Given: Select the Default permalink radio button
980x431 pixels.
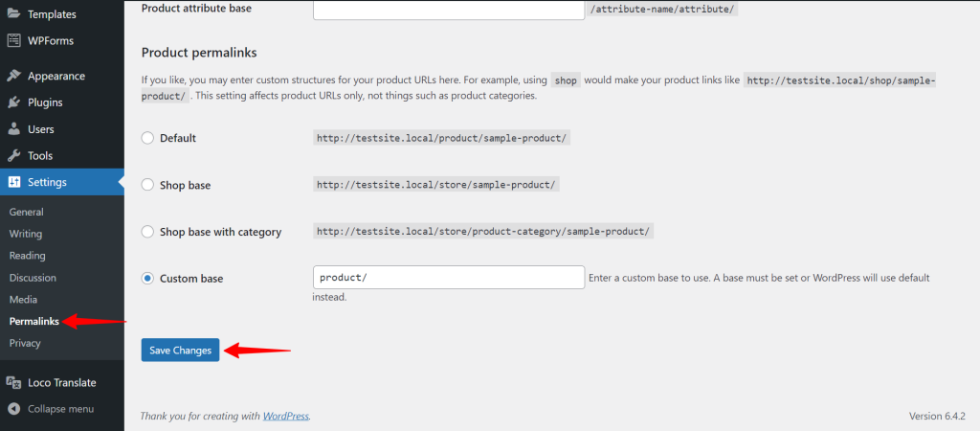Looking at the screenshot, I should [147, 138].
